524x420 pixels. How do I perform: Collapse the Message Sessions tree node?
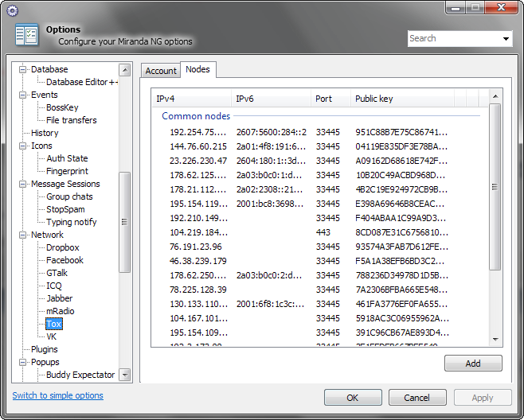(23, 184)
